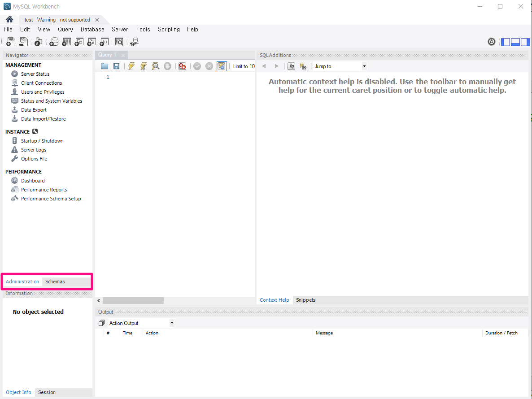
Task: Create a new schema in the server
Action: tap(54, 42)
